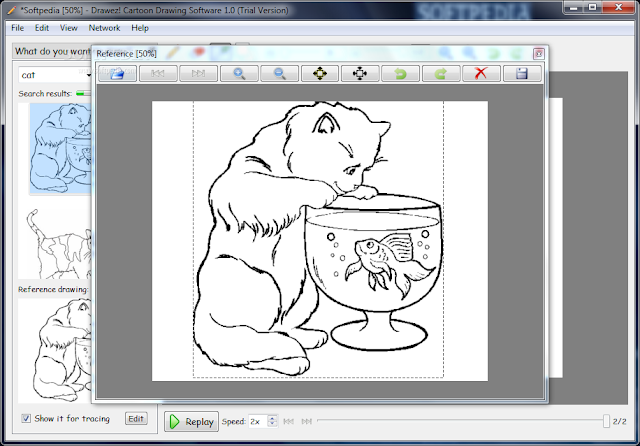Open the cat search dropdown
Image resolution: width=640 pixels, height=446 pixels.
(x=88, y=75)
